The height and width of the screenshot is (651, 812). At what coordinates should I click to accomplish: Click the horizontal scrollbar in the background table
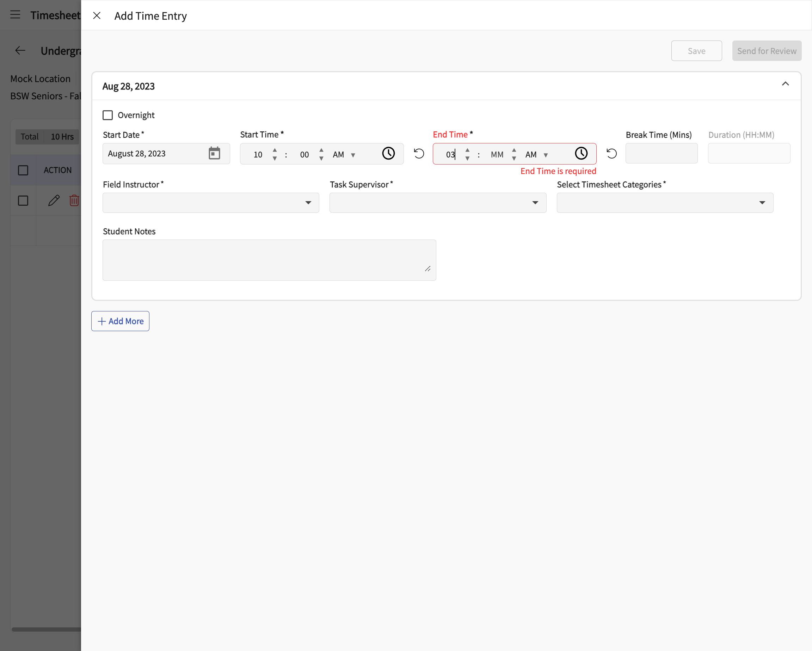click(x=46, y=629)
